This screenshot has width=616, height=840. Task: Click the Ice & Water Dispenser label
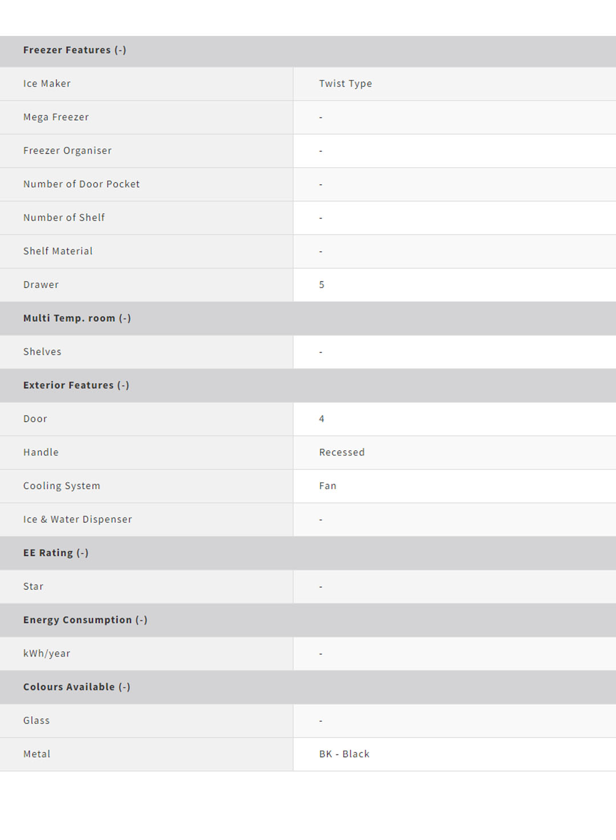[78, 520]
